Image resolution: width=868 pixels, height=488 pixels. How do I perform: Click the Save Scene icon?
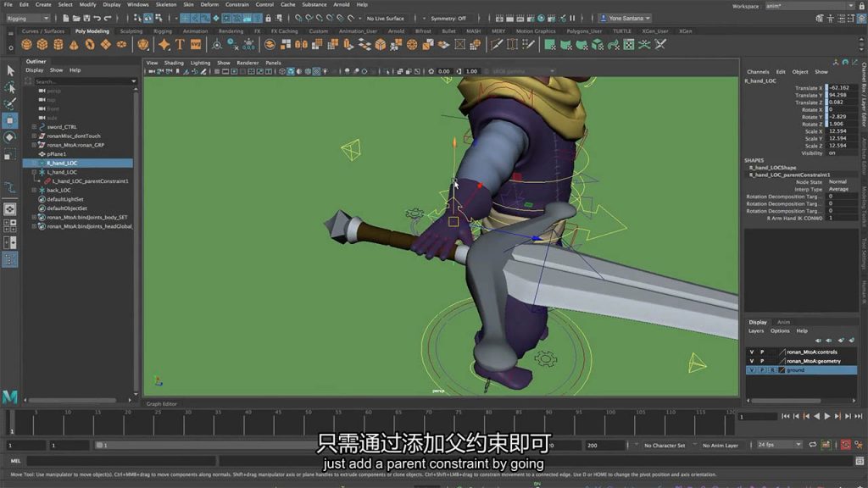point(86,19)
